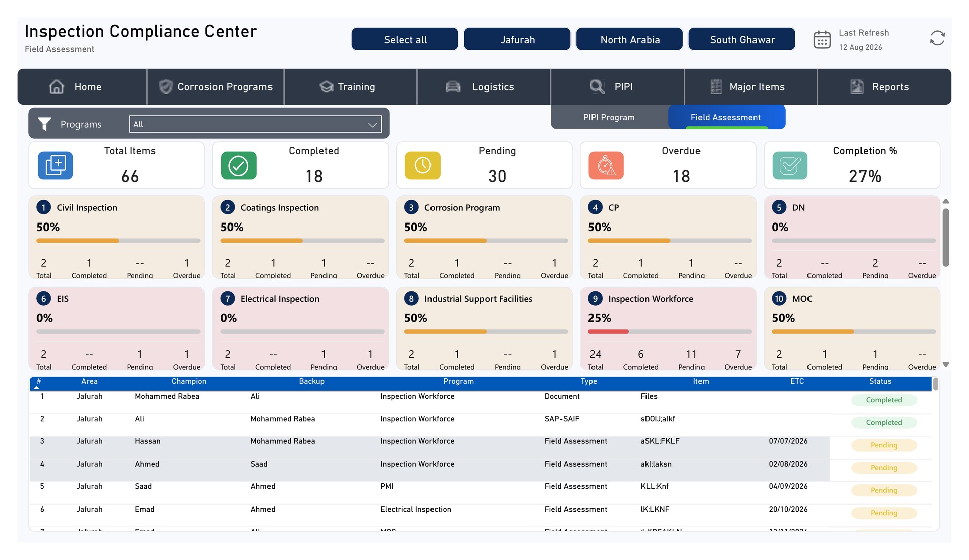This screenshot has height=560, width=969.
Task: Click number badge 6 on EIS card
Action: pos(44,299)
